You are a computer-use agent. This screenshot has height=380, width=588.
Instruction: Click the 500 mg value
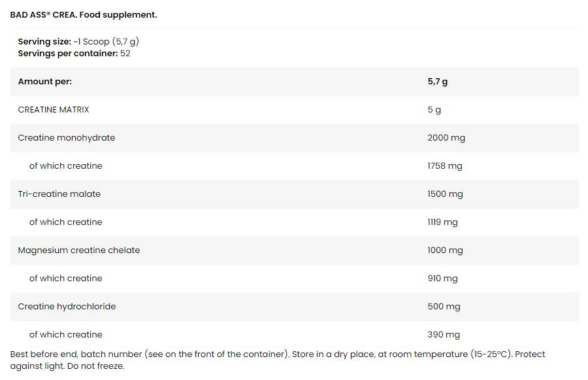pos(444,307)
